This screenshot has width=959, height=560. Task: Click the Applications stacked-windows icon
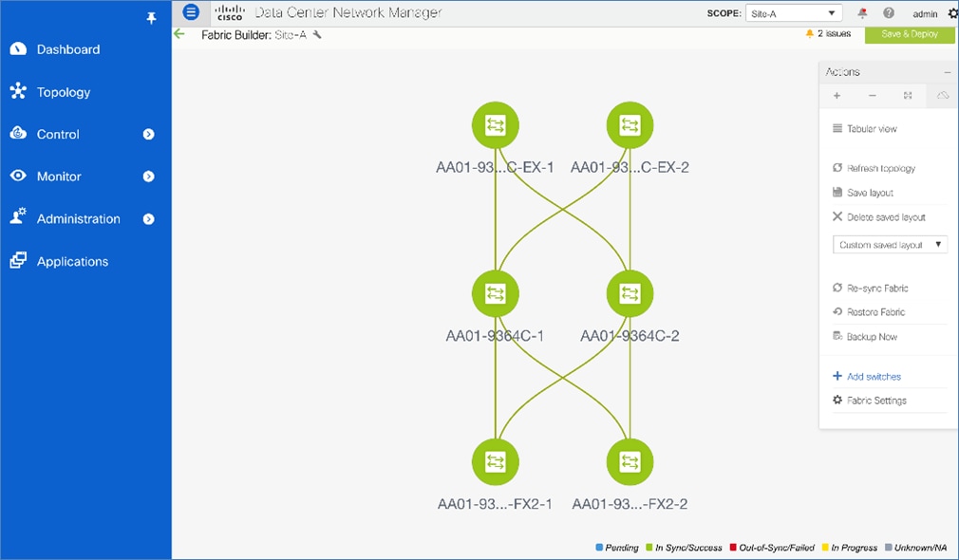coord(18,260)
